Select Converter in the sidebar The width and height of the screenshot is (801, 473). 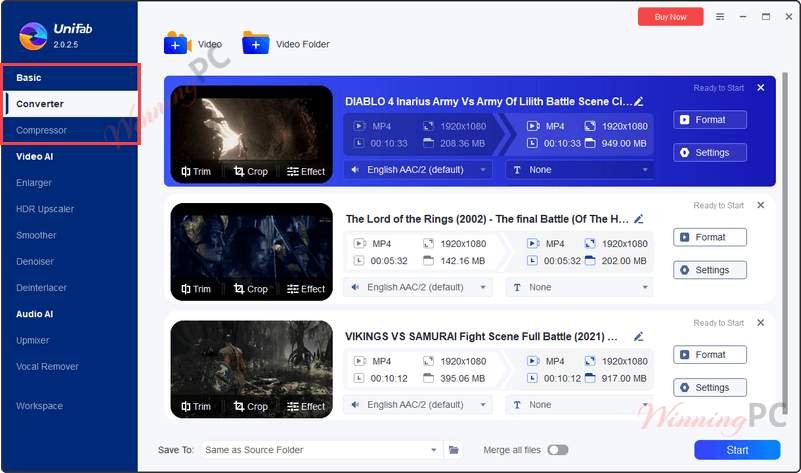[x=70, y=104]
